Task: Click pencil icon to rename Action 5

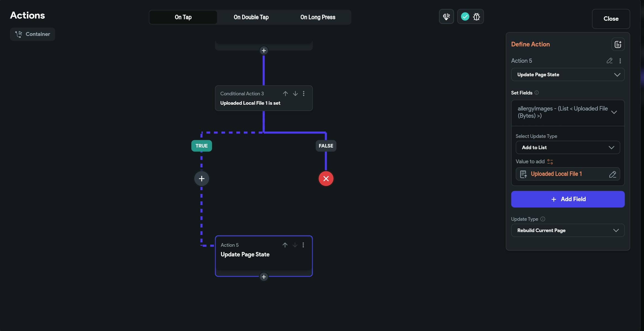Action: tap(609, 61)
